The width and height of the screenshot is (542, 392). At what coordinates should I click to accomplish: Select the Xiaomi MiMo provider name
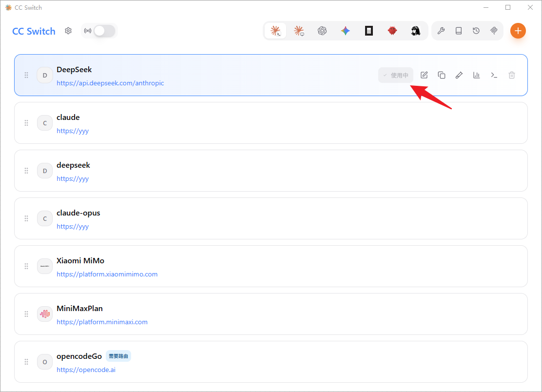(x=80, y=261)
